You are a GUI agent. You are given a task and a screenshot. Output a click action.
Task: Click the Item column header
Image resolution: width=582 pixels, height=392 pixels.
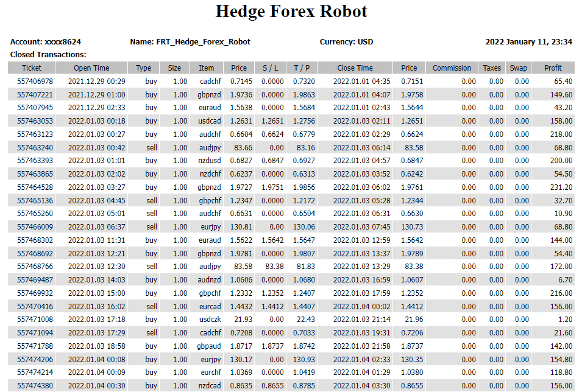pyautogui.click(x=207, y=68)
